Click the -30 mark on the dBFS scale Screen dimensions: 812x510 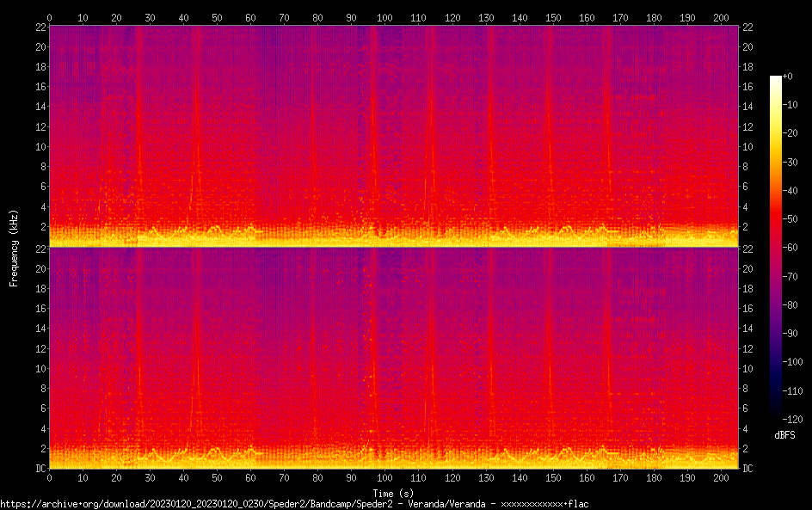tap(799, 163)
